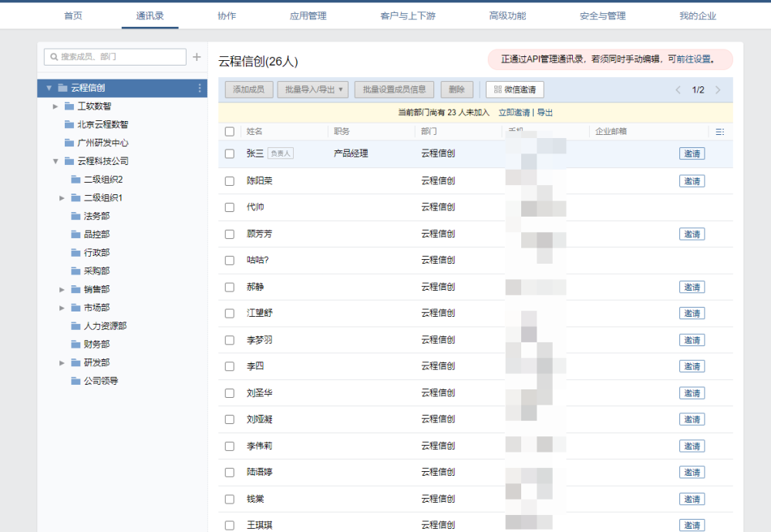Click the 公司领导 folder icon

[x=76, y=381]
